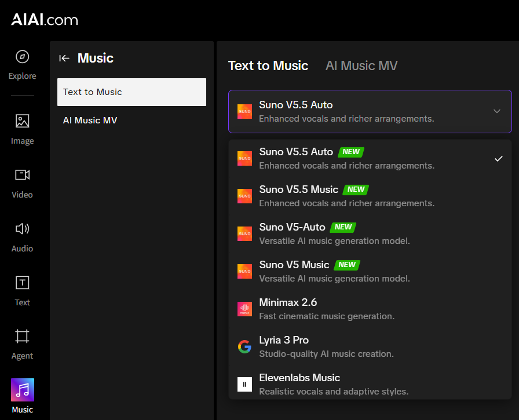Switch to AI Music MV tab
Viewport: 519px width, 420px height.
(361, 66)
